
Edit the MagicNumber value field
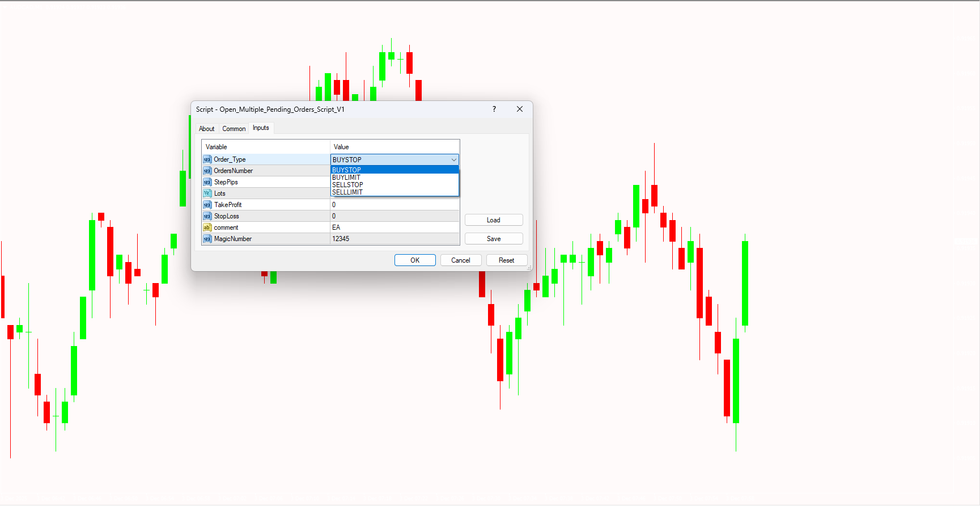pos(394,239)
